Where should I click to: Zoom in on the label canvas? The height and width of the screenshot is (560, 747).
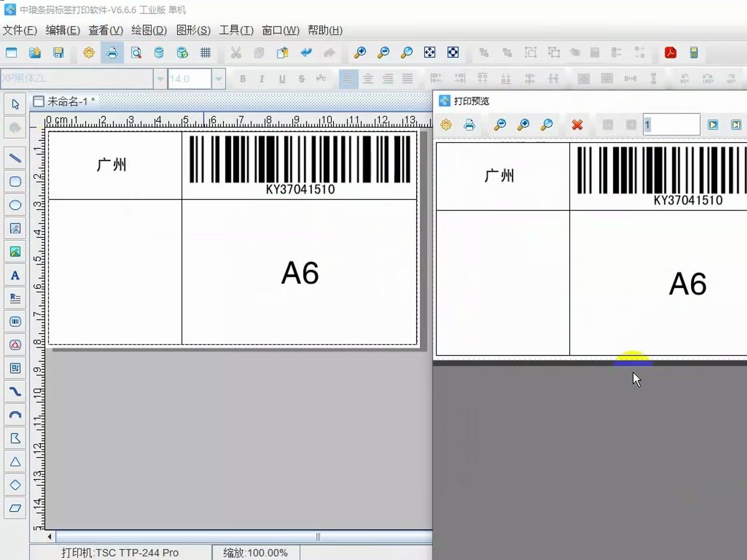(x=360, y=52)
